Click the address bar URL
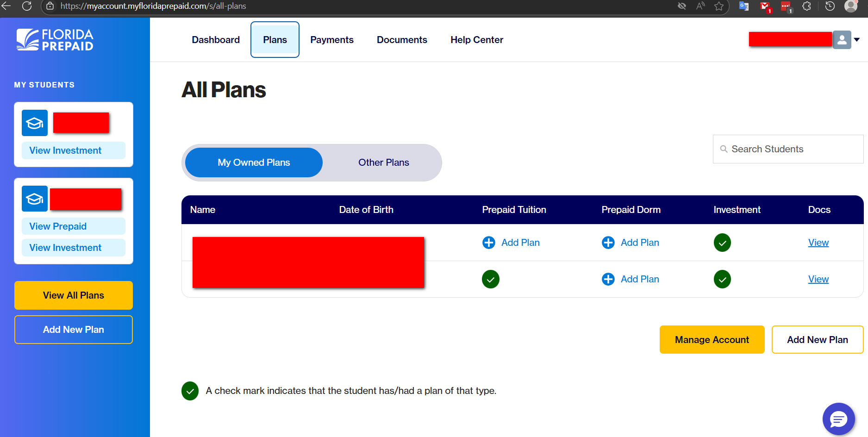This screenshot has width=868, height=437. [x=153, y=6]
